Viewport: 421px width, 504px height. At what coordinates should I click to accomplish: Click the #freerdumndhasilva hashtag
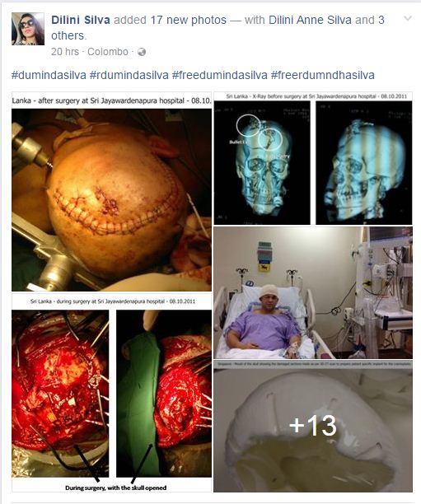coord(323,75)
